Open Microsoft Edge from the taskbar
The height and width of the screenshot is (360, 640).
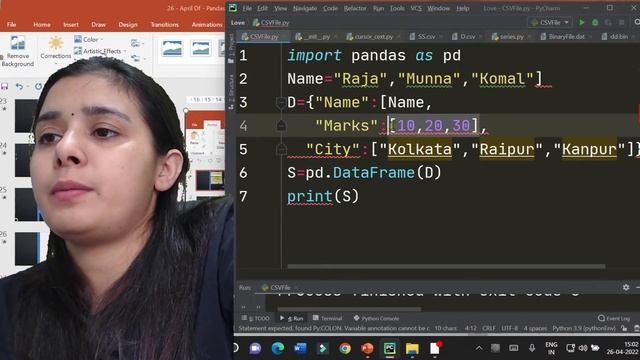(x=278, y=348)
